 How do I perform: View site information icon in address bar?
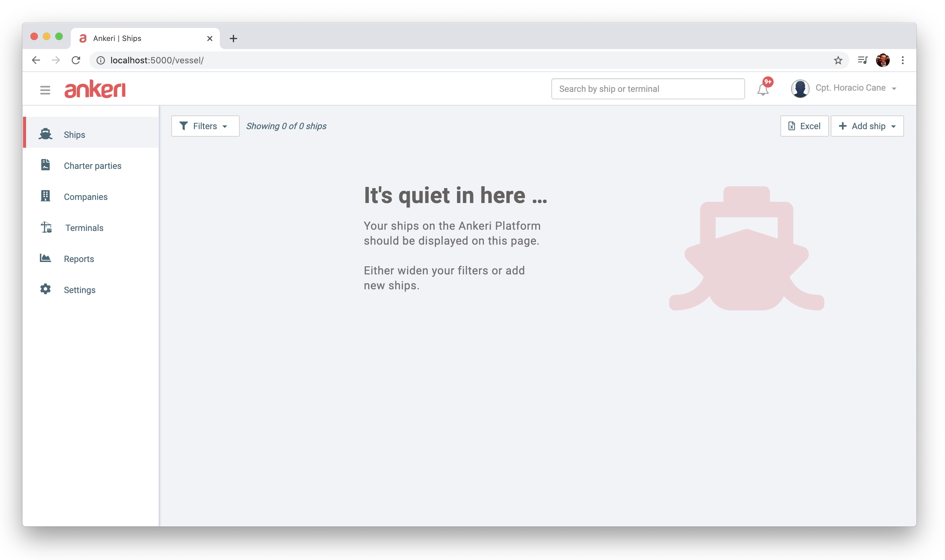(100, 61)
